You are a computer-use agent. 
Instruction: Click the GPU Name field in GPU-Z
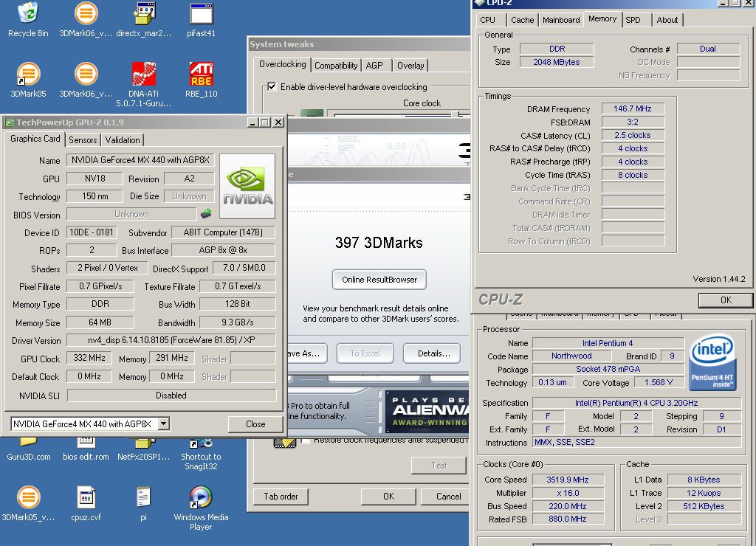[x=140, y=160]
